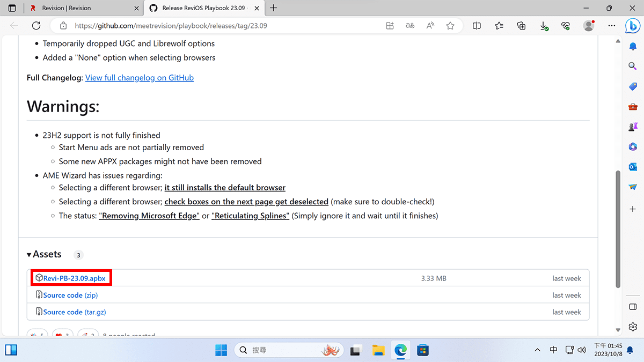Open Microsoft 365 in the sidebar
Image resolution: width=644 pixels, height=362 pixels.
[x=632, y=146]
